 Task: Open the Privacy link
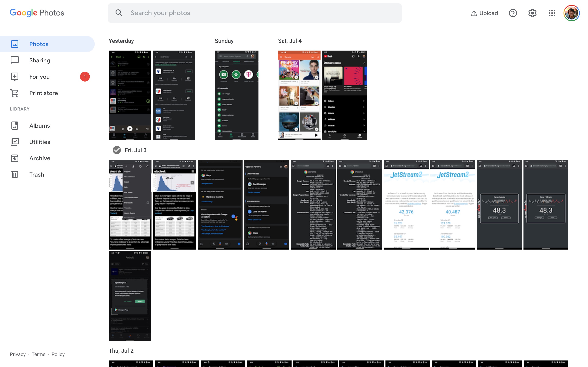tap(18, 354)
